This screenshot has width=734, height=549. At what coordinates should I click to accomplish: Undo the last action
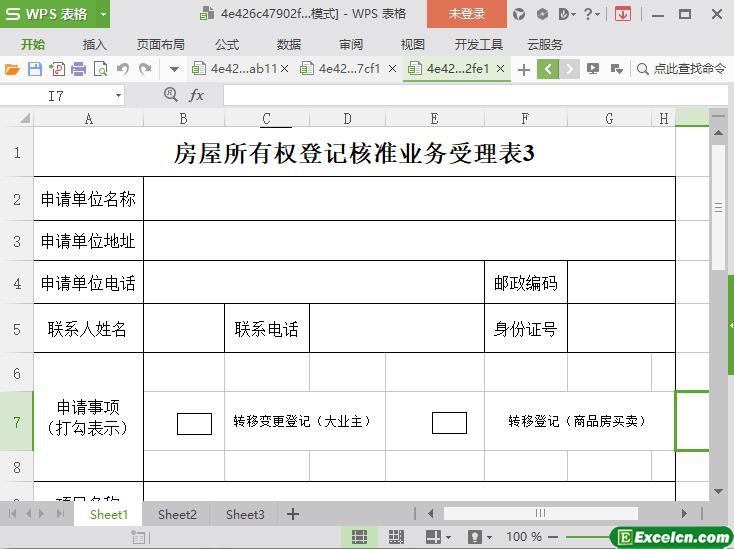[x=123, y=69]
